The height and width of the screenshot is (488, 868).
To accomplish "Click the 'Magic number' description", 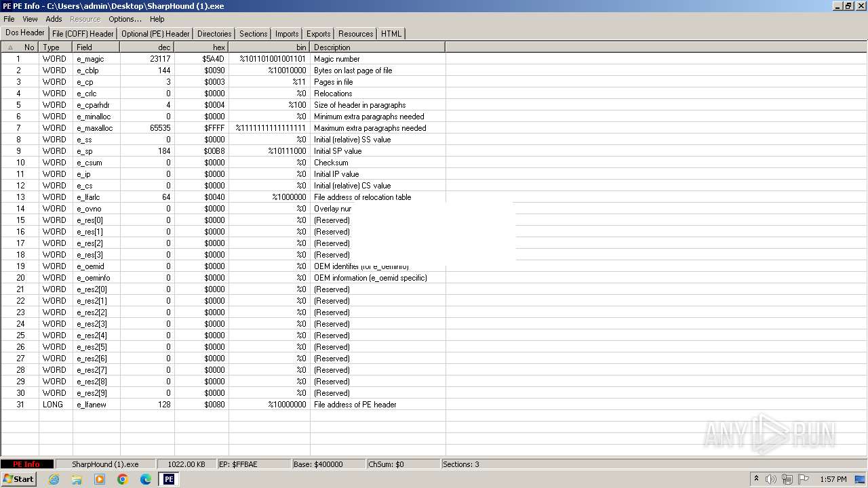I will (x=337, y=59).
